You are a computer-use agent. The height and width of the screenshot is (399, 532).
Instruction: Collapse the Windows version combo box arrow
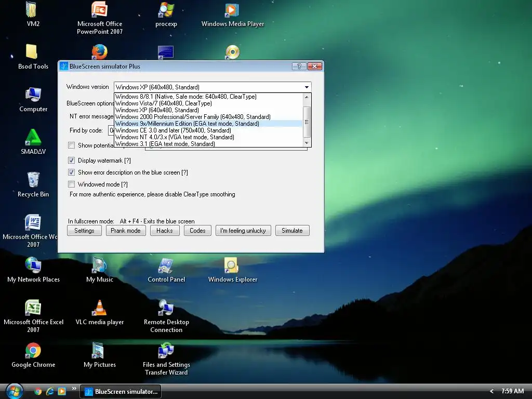(307, 87)
